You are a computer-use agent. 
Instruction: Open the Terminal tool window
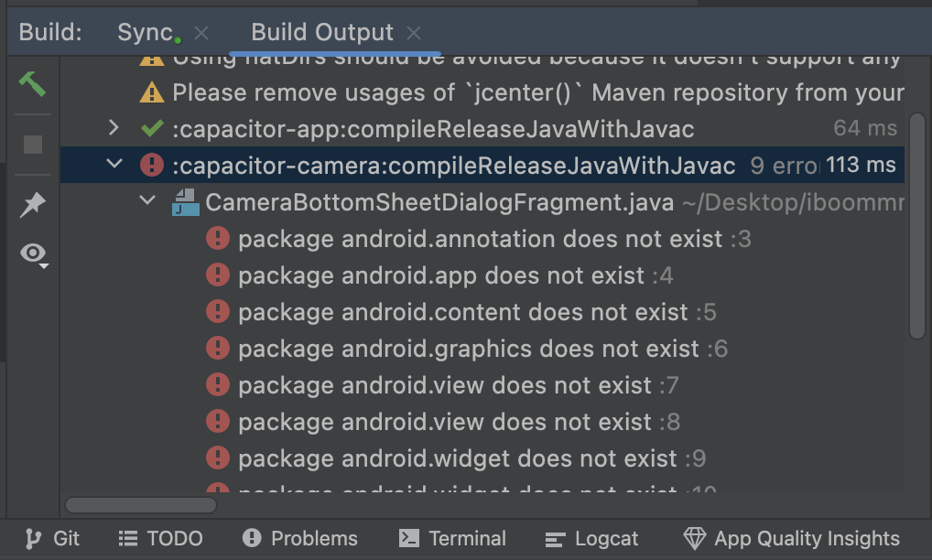[452, 539]
